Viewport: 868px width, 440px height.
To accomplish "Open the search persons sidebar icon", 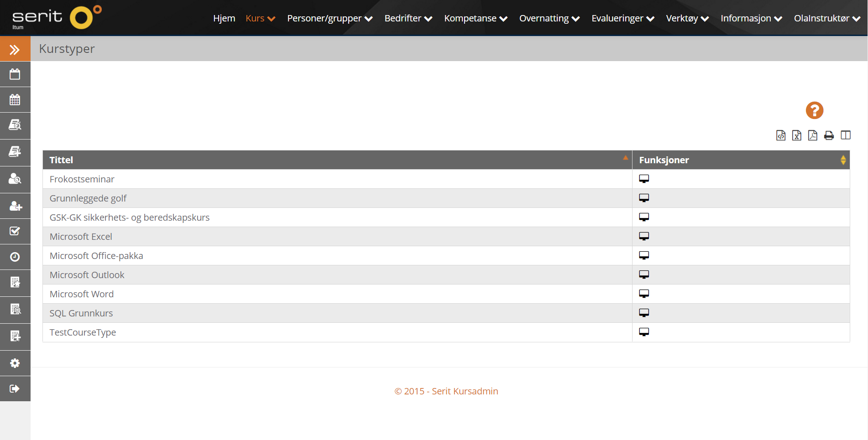I will pyautogui.click(x=15, y=179).
